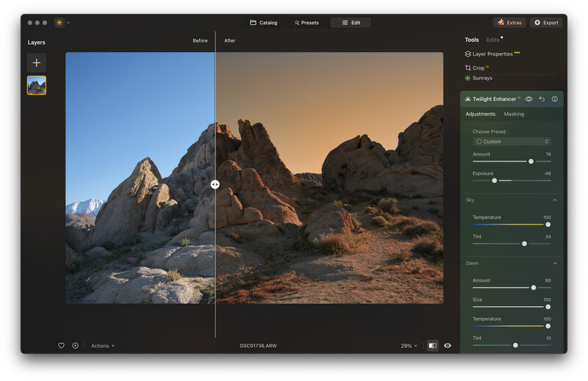The image size is (588, 381).
Task: Click the Exposure slider
Action: [x=512, y=181]
